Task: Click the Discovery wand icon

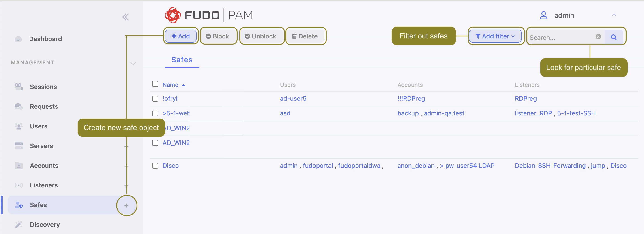Action: 19,225
